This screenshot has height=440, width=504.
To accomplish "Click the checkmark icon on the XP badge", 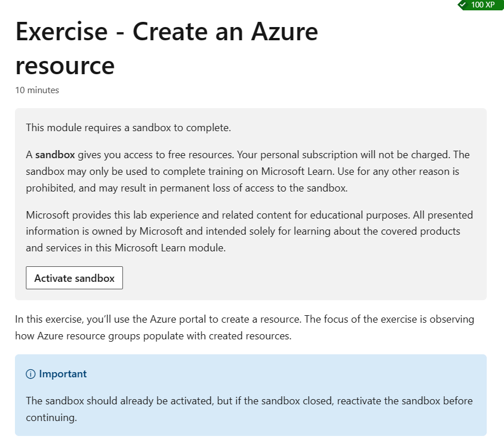I will point(464,5).
